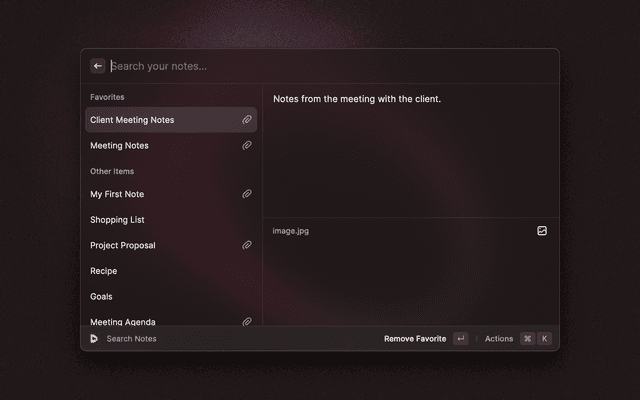Click paperclip icon beside Meeting Notes
This screenshot has width=640, height=400.
[x=246, y=146]
